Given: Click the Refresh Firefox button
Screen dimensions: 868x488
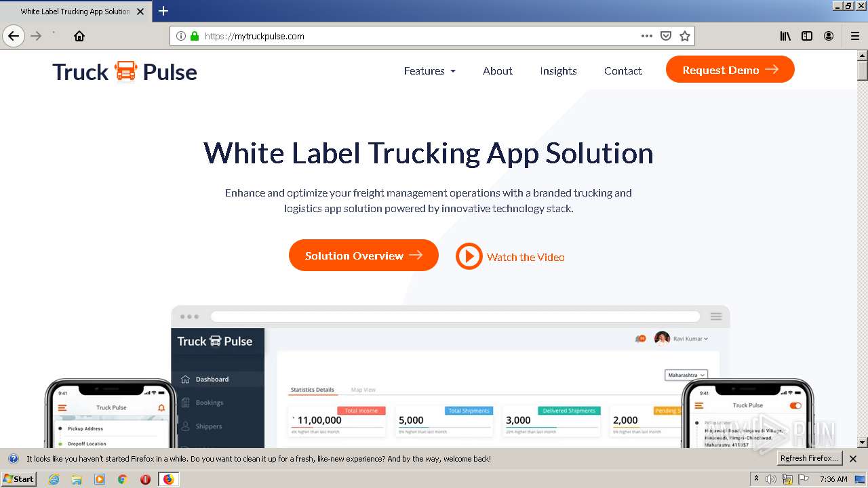Looking at the screenshot, I should pyautogui.click(x=809, y=458).
